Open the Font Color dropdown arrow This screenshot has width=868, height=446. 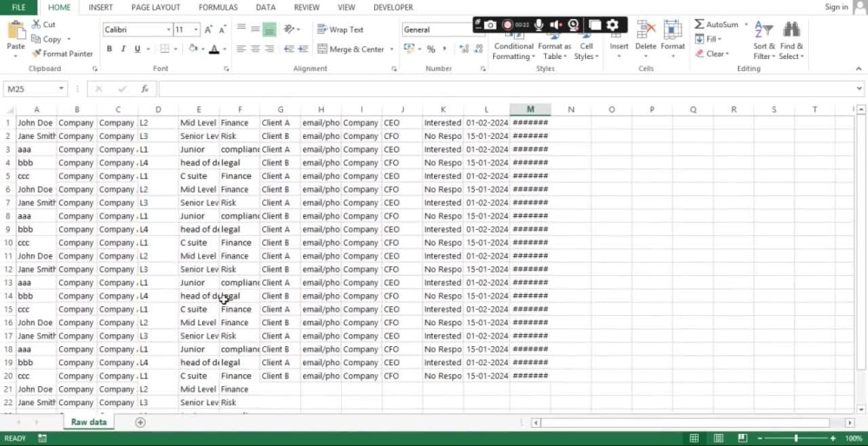pyautogui.click(x=224, y=49)
